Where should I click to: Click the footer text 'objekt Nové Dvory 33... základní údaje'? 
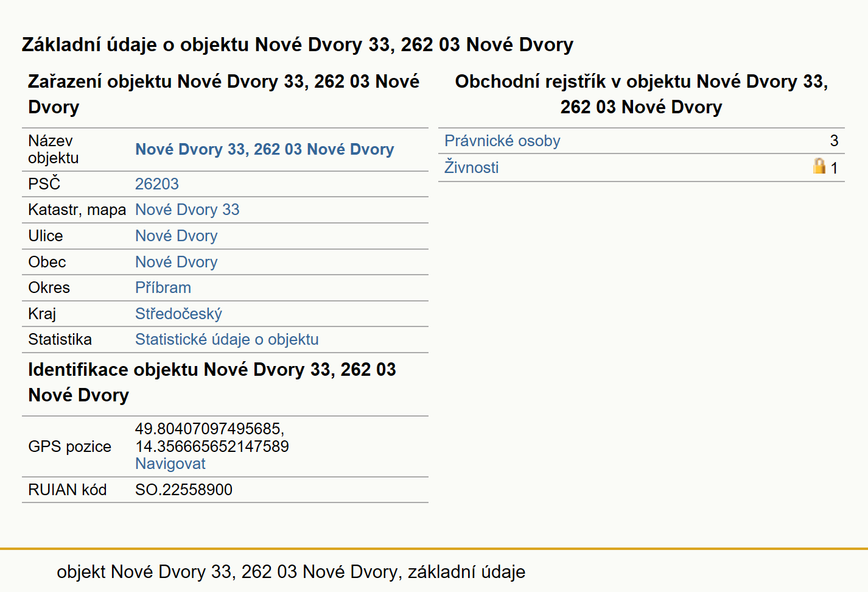tap(291, 572)
